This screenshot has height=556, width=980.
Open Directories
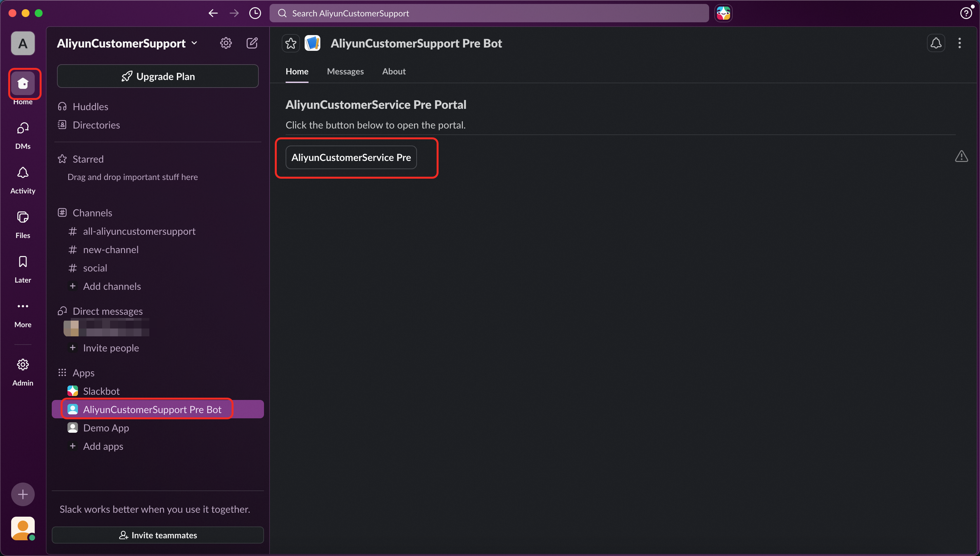click(x=96, y=125)
